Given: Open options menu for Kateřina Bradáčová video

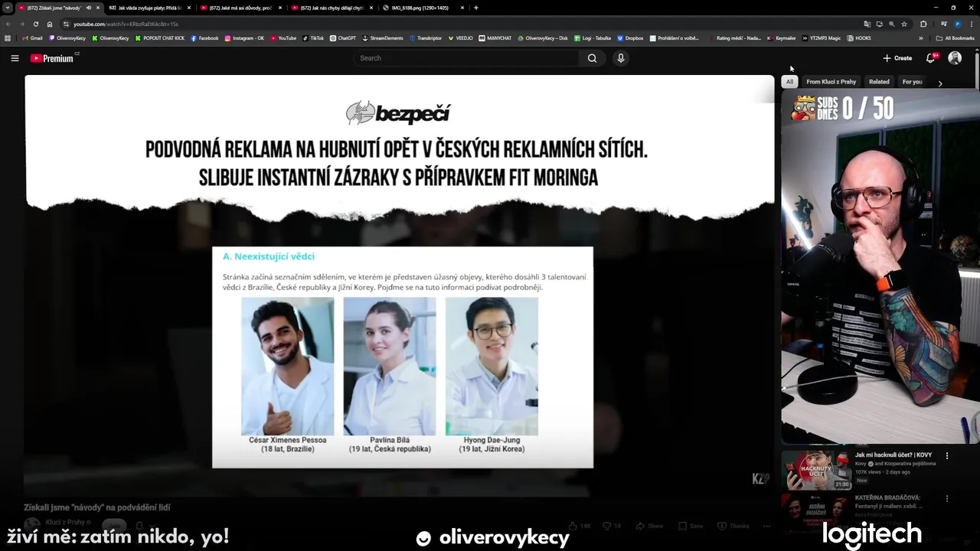Looking at the screenshot, I should pos(947,498).
